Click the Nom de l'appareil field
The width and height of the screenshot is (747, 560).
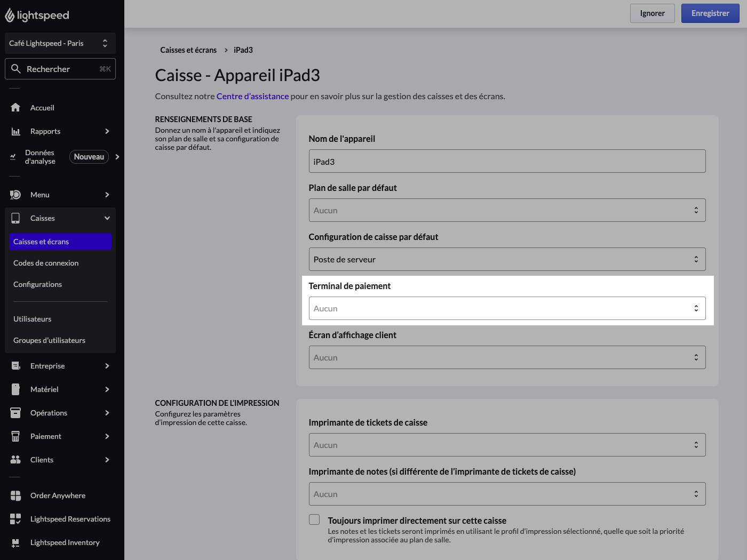[x=507, y=161]
